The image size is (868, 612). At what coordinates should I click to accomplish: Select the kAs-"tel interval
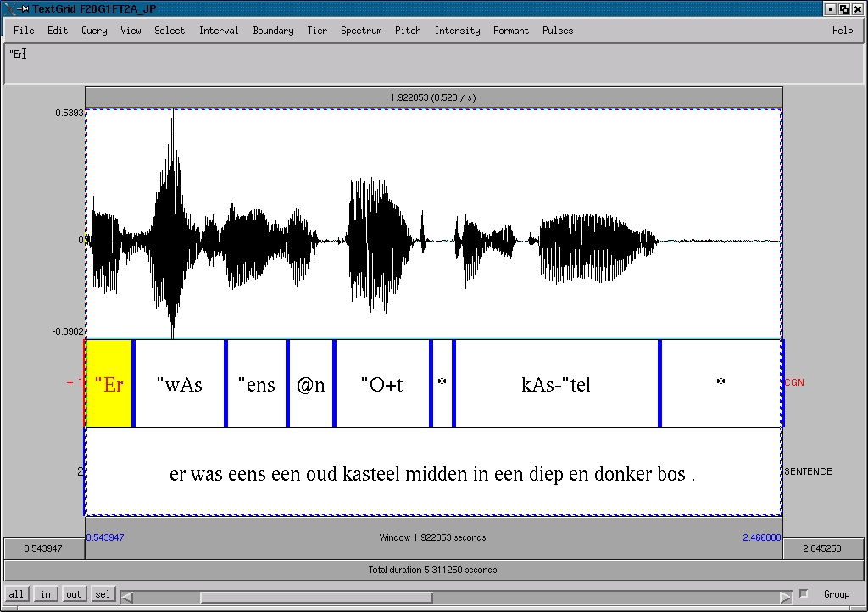click(x=556, y=384)
